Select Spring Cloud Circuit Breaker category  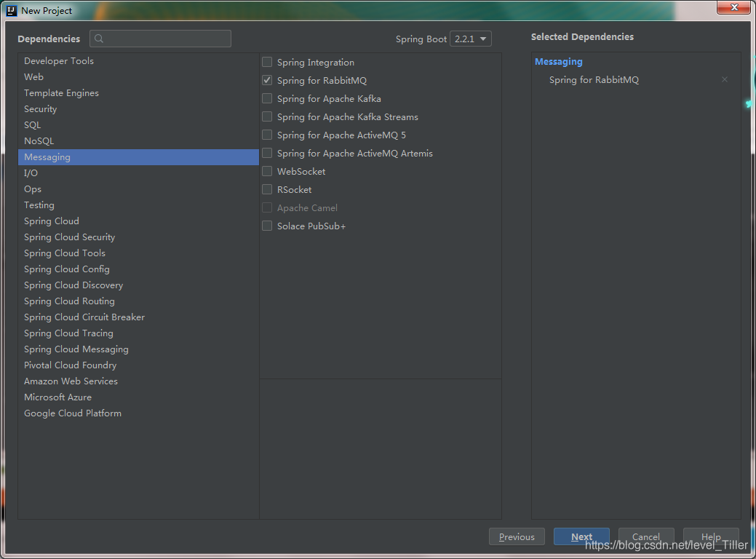[x=138, y=317]
